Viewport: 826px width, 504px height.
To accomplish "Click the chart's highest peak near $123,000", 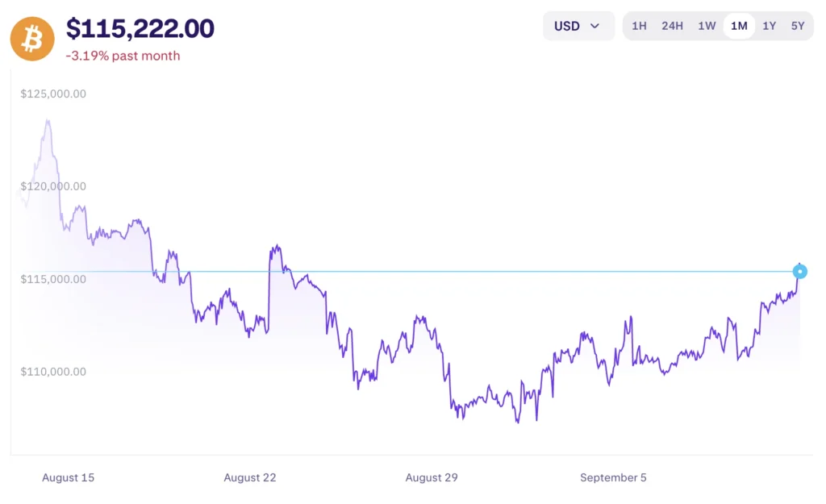I will point(48,121).
